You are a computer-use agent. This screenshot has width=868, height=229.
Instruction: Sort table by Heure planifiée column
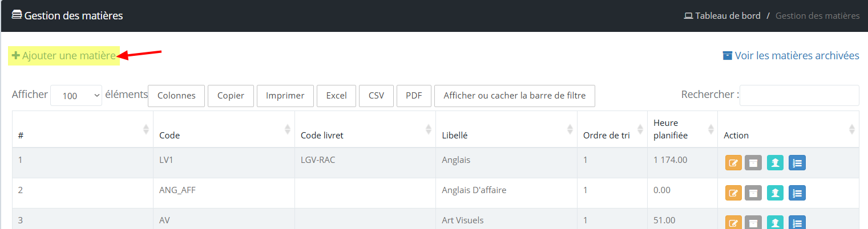683,129
